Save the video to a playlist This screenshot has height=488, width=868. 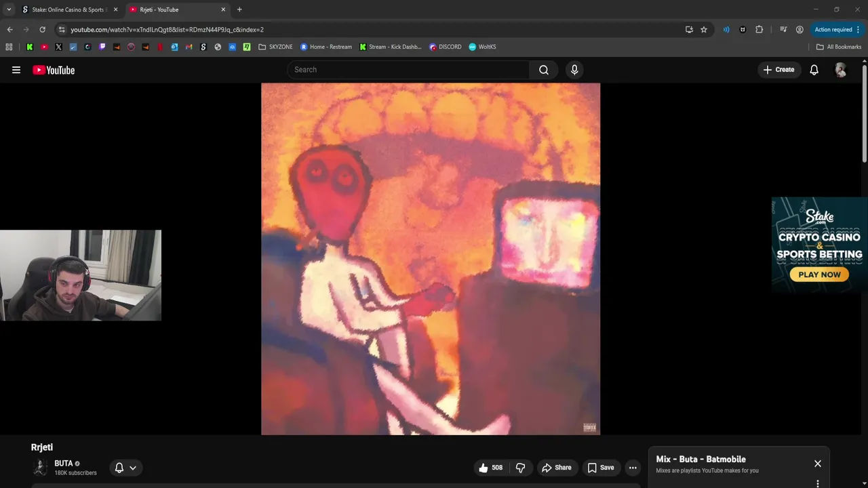tap(601, 468)
